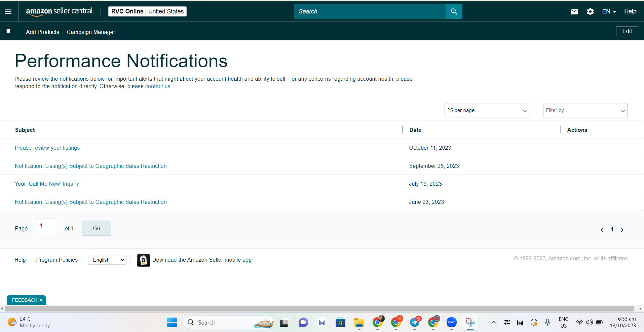Viewport: 644px width, 332px height.
Task: Click the search magnifier button
Action: [x=454, y=11]
